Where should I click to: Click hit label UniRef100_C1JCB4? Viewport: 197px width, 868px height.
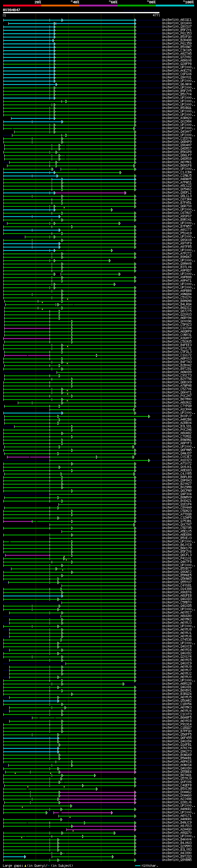click(x=177, y=172)
